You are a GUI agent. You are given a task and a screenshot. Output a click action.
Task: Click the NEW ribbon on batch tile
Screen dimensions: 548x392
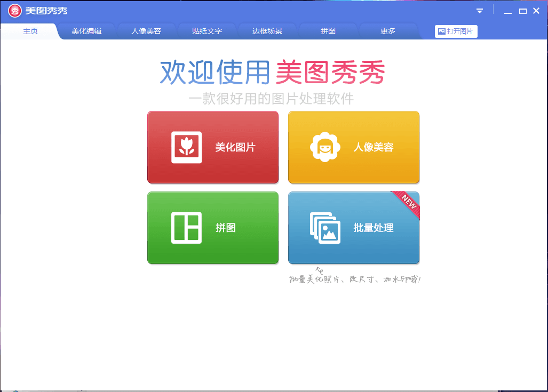tap(408, 203)
